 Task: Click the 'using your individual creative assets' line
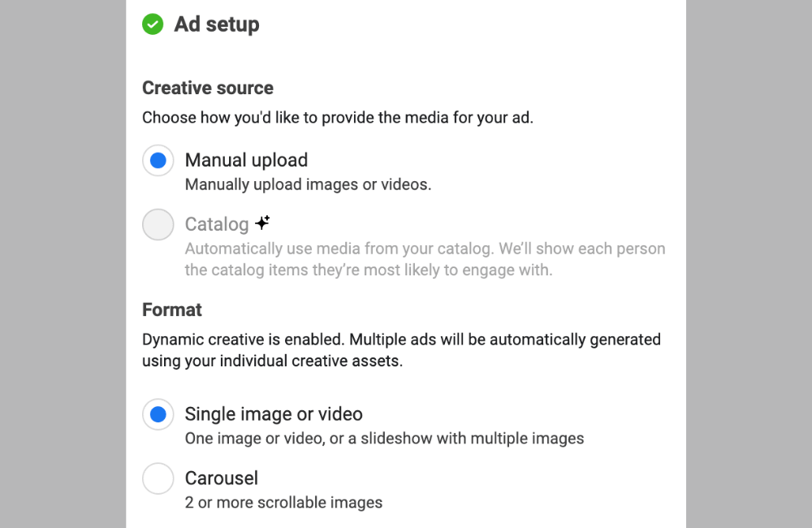(x=272, y=361)
